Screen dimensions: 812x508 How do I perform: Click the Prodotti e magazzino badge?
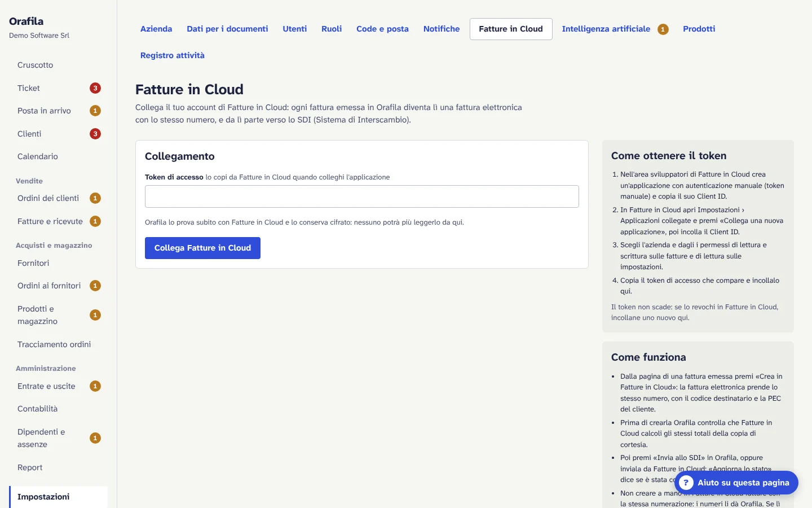point(95,315)
